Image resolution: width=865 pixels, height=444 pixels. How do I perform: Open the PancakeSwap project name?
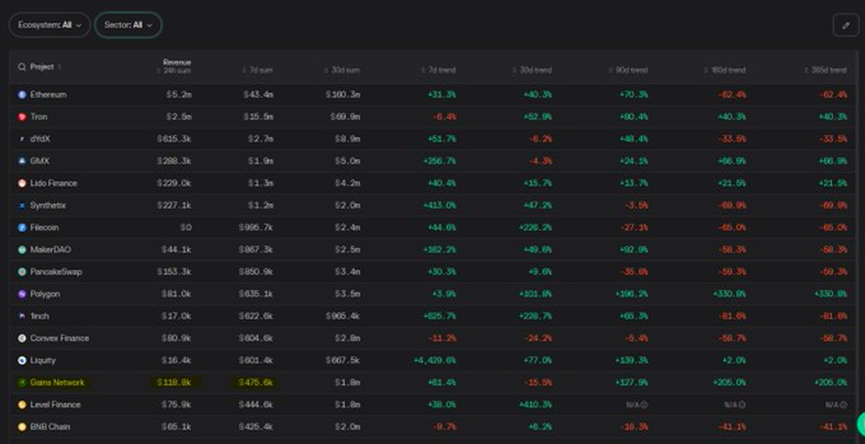click(x=56, y=272)
